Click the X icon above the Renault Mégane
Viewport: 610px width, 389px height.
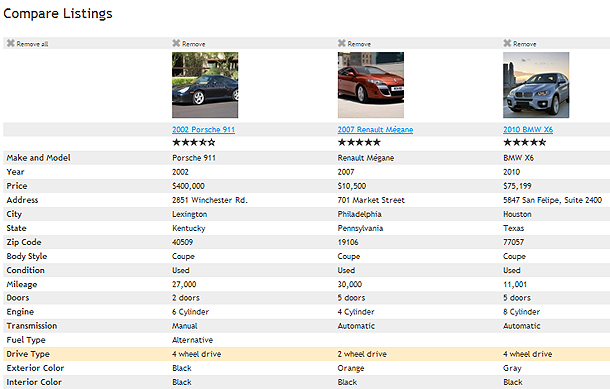(x=342, y=43)
